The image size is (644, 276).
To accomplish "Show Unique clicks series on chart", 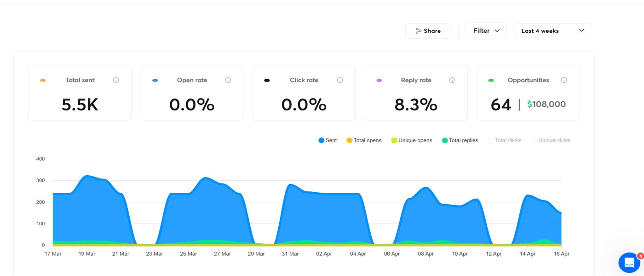I will pos(551,140).
